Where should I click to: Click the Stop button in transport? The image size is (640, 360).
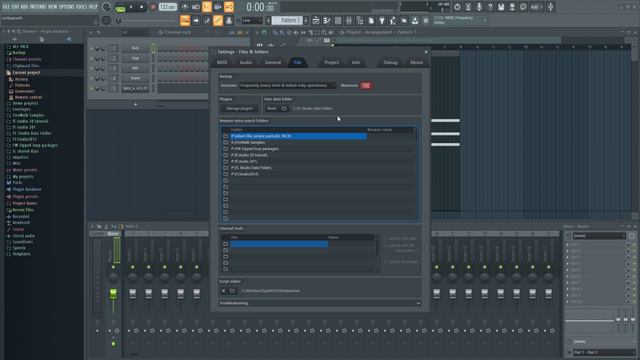coord(142,7)
